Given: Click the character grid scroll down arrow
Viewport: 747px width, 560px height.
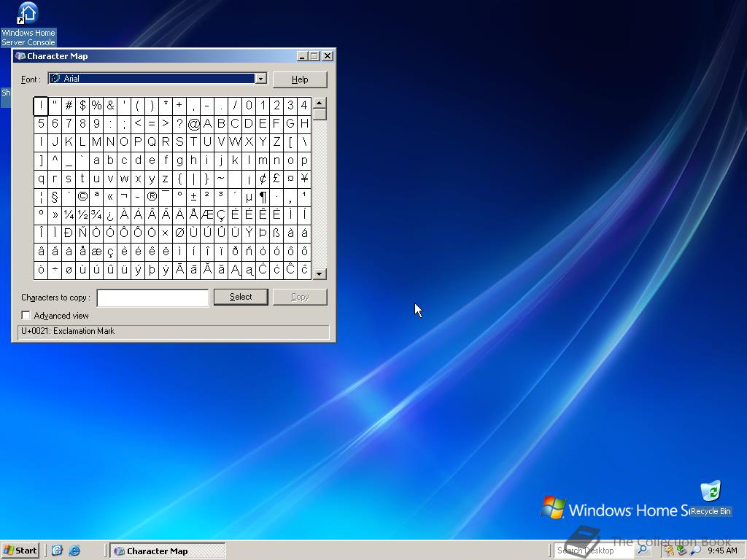Looking at the screenshot, I should tap(320, 274).
